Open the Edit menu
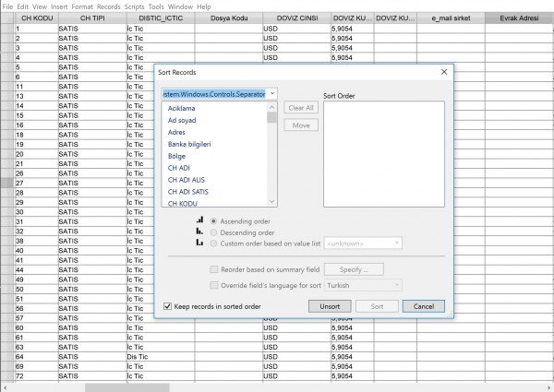The image size is (554, 392). [22, 6]
